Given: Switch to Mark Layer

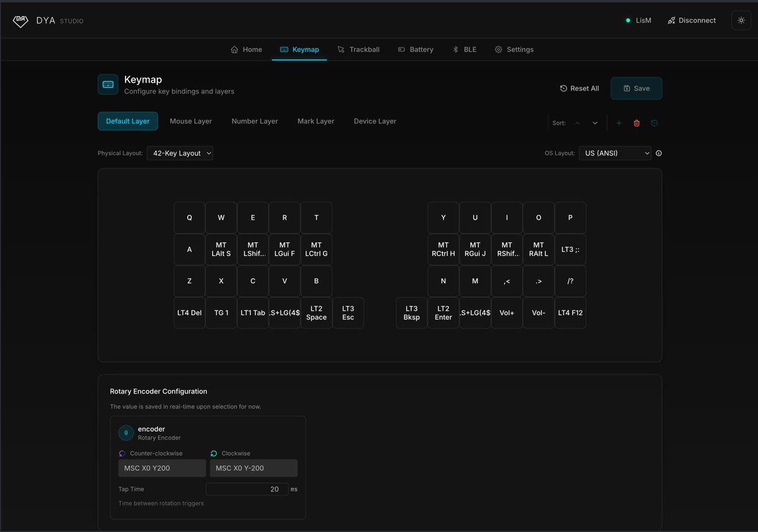Looking at the screenshot, I should click(316, 121).
